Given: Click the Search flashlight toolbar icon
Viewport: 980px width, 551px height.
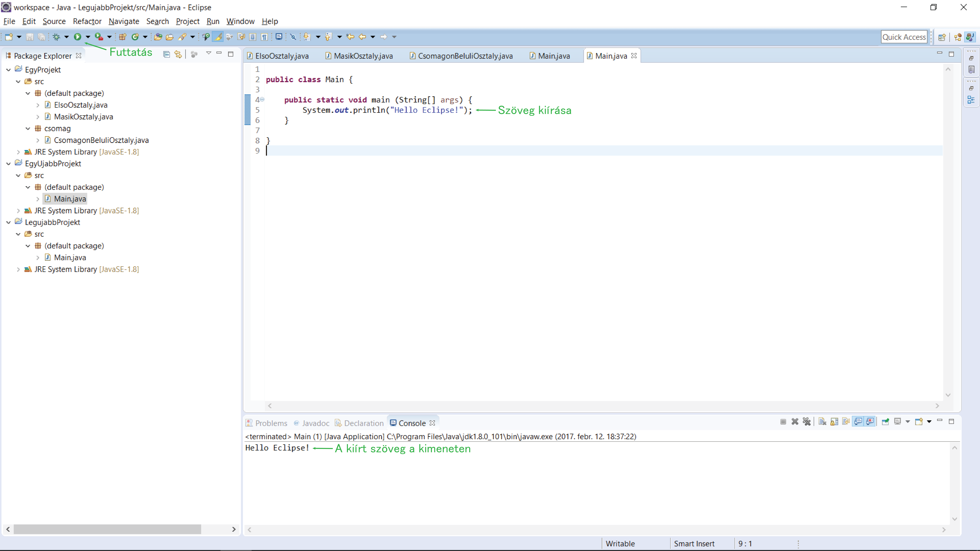Looking at the screenshot, I should (x=182, y=37).
